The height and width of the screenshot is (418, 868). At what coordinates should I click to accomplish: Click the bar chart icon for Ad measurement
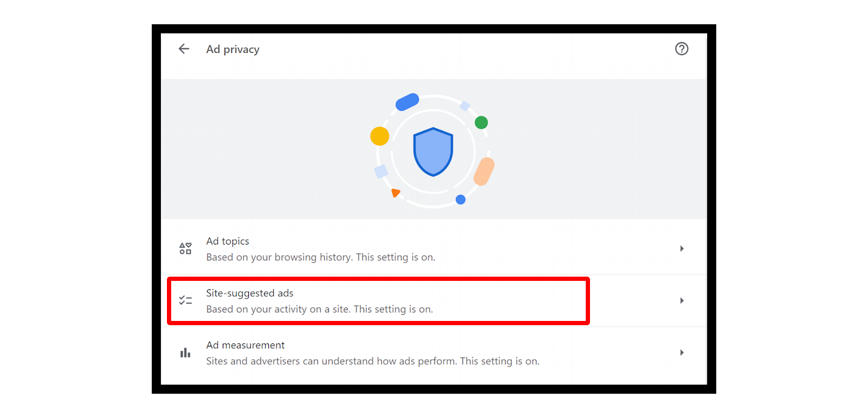(x=185, y=352)
